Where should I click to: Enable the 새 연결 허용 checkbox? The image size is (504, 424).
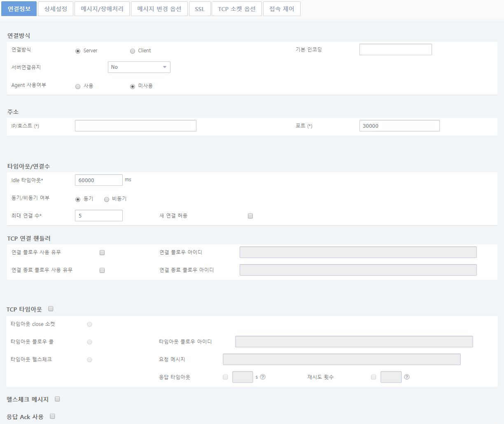250,216
